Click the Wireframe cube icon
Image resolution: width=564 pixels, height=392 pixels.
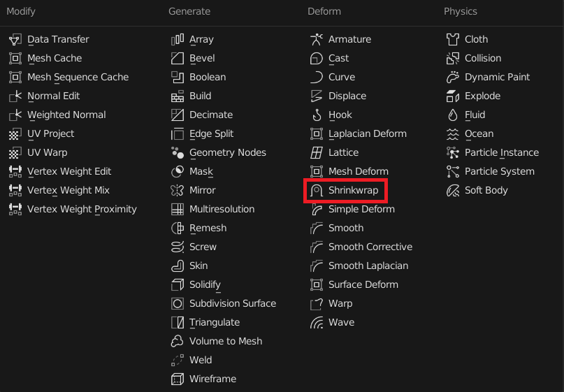coord(178,379)
